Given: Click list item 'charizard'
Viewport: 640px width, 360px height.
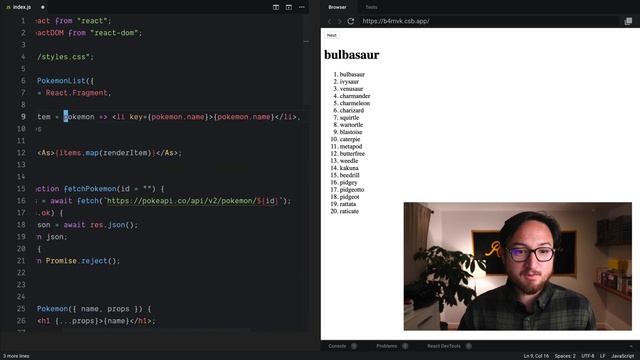Looking at the screenshot, I should (x=351, y=110).
